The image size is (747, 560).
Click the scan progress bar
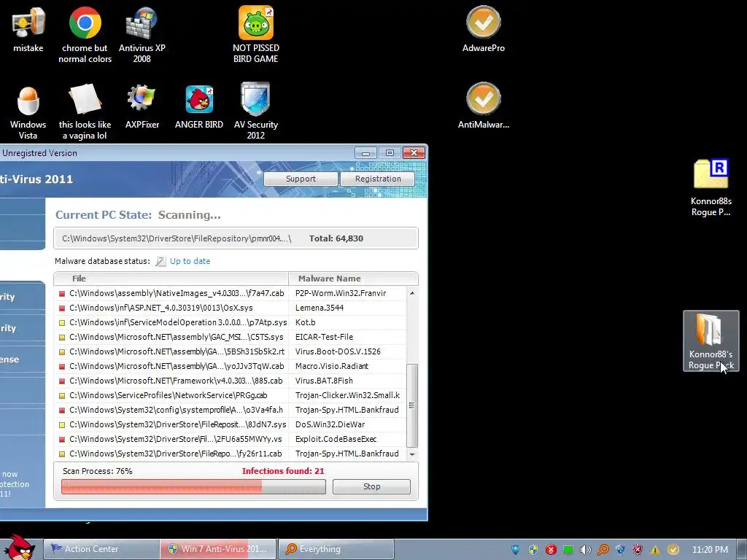[x=193, y=486]
